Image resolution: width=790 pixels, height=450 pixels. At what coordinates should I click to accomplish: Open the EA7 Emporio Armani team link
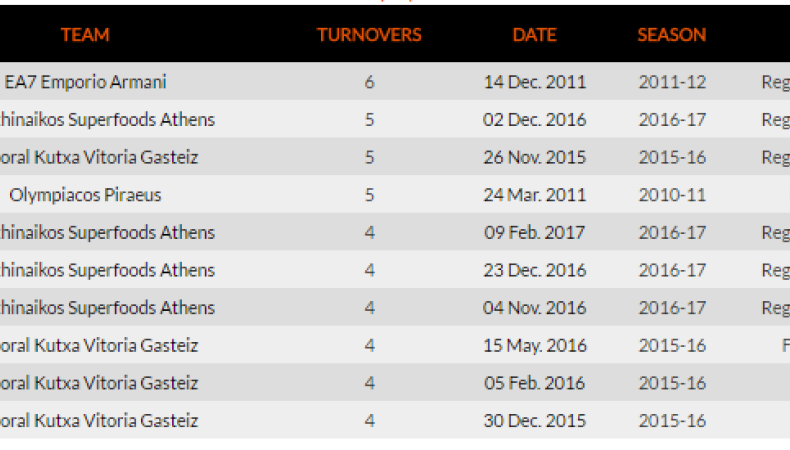(x=85, y=82)
